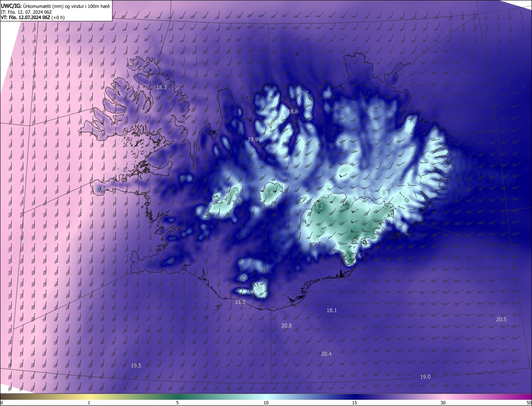Click the 18.8 value in the north
The height and width of the screenshot is (406, 532).
point(293,112)
